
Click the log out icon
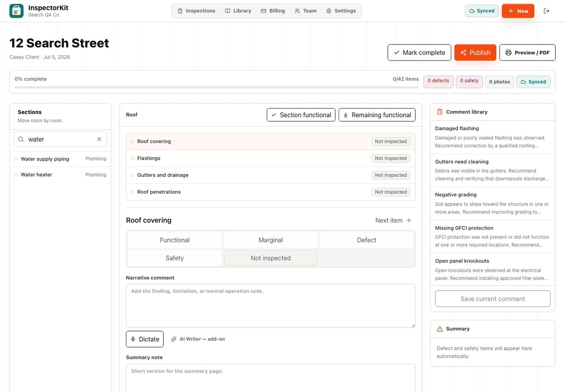tap(546, 11)
